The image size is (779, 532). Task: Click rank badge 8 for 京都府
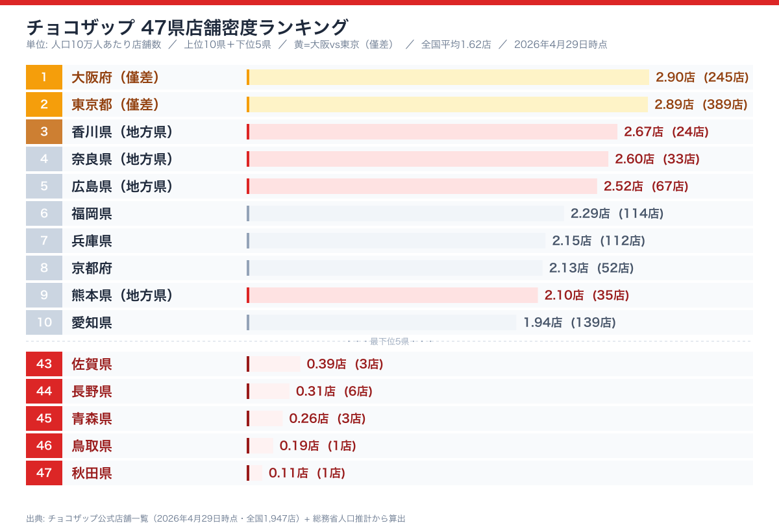coord(44,268)
